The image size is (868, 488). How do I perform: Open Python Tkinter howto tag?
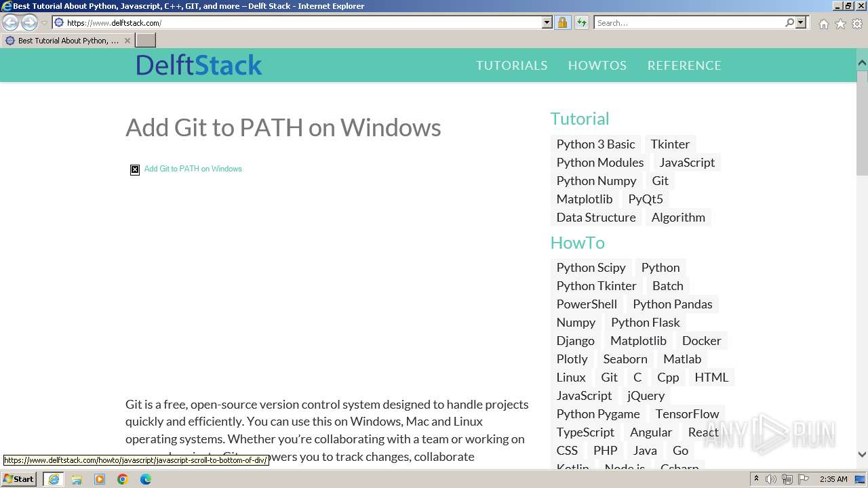click(x=597, y=285)
